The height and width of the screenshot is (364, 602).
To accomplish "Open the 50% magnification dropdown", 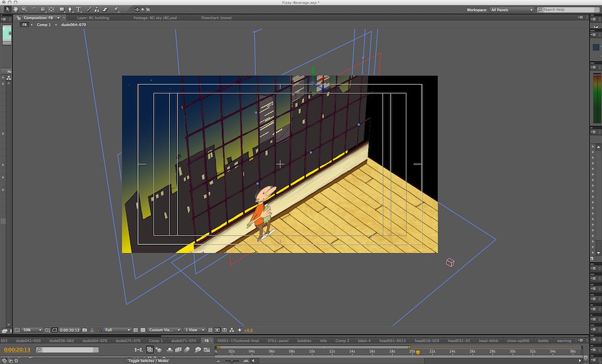I will pos(32,330).
